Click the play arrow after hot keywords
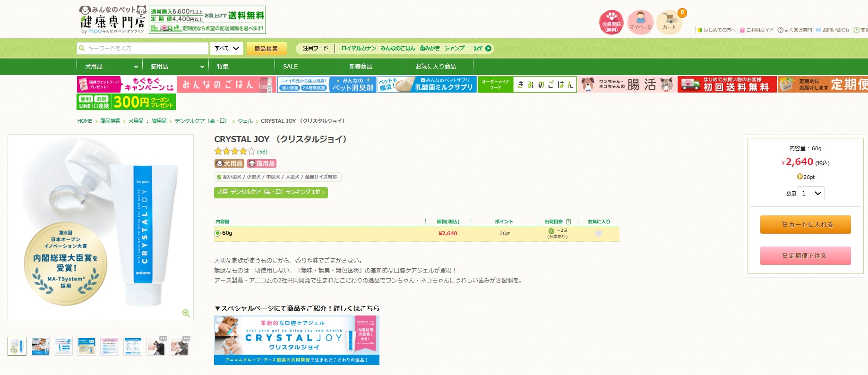This screenshot has height=375, width=868. (x=488, y=48)
